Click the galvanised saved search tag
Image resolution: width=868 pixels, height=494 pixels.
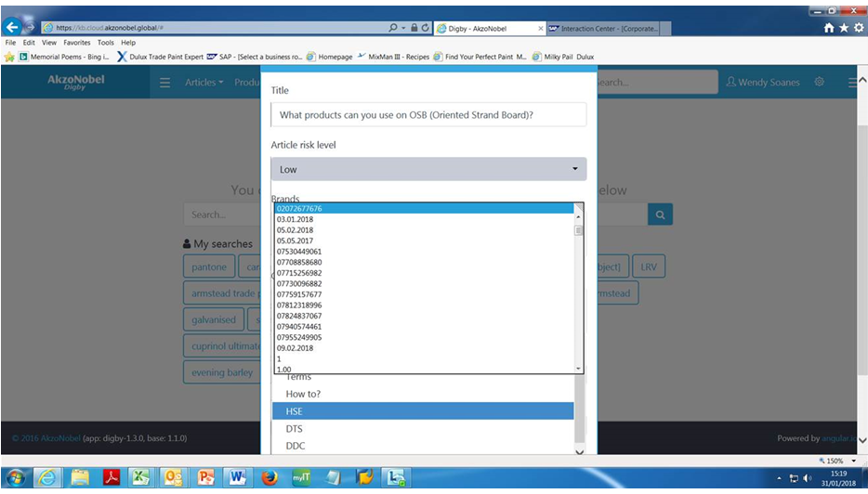(214, 319)
